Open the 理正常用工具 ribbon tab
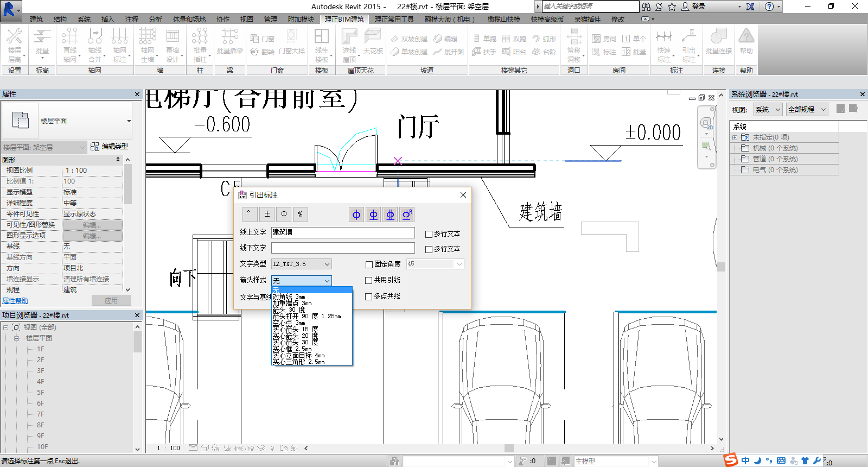Viewport: 868px width, 467px height. click(x=394, y=19)
